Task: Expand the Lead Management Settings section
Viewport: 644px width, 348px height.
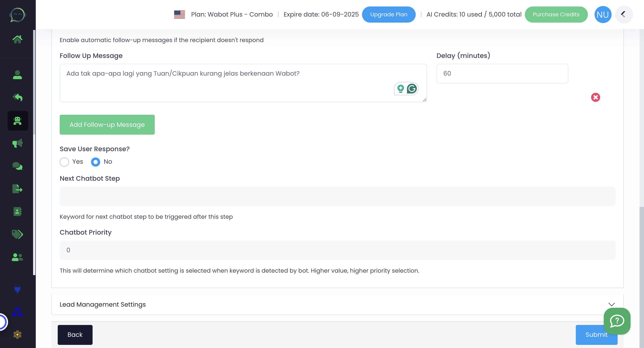Action: click(612, 305)
